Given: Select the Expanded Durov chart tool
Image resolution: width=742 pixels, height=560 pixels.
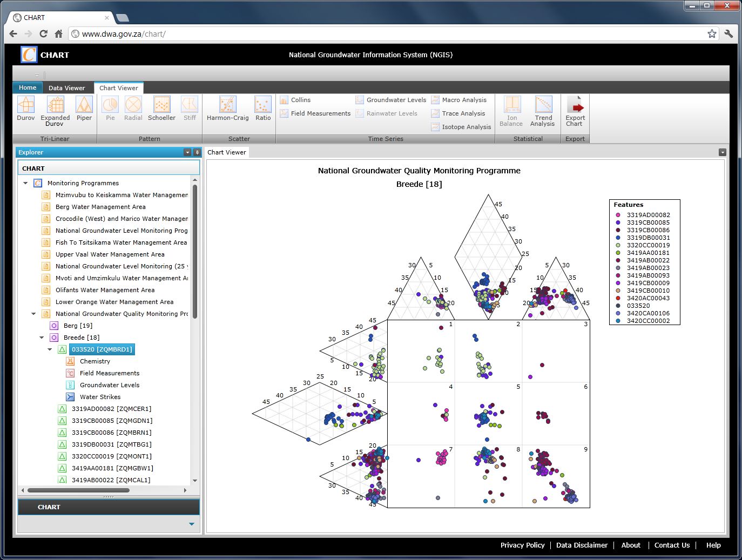Looking at the screenshot, I should pyautogui.click(x=55, y=111).
